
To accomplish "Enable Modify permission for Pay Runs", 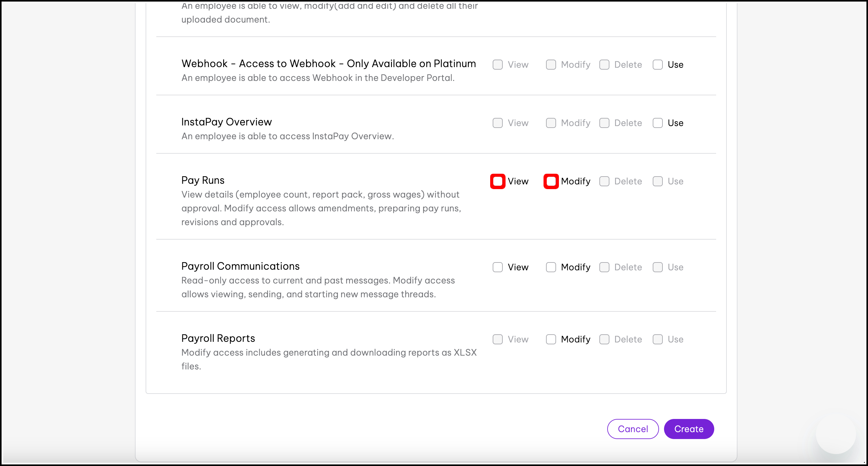I will (x=551, y=182).
